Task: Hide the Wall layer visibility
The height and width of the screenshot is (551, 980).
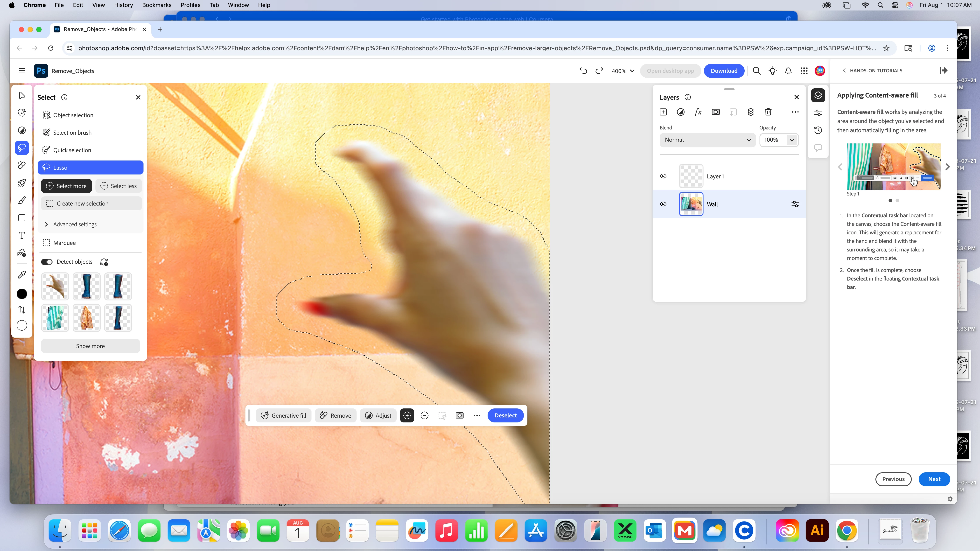Action: pyautogui.click(x=663, y=204)
